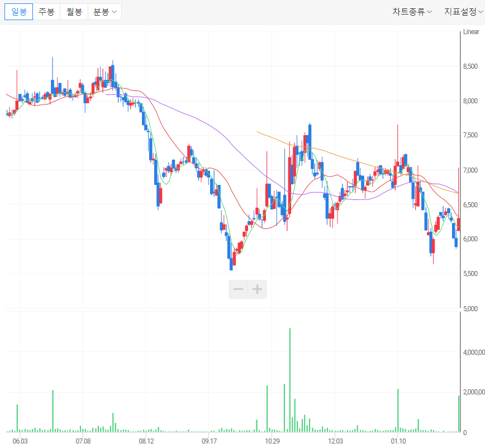Zoom in the chart with plus button

258,289
